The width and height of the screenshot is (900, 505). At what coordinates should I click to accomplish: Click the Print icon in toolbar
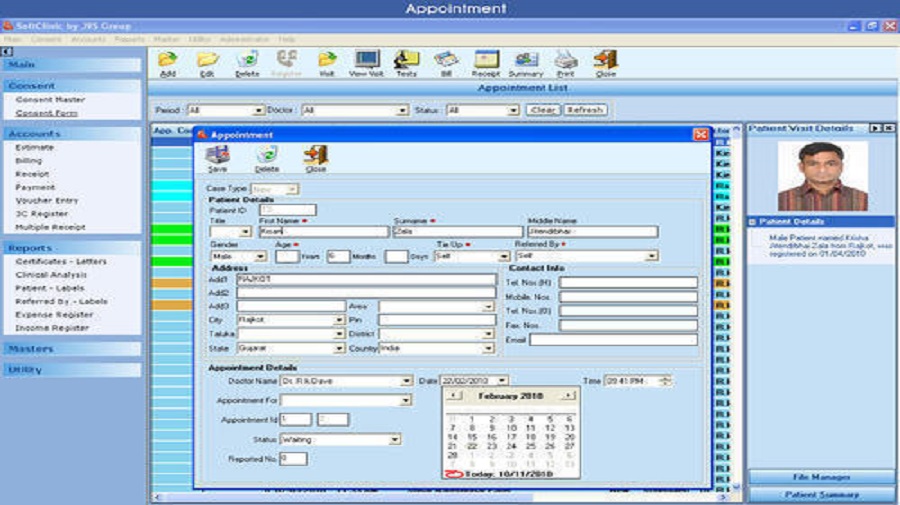566,62
